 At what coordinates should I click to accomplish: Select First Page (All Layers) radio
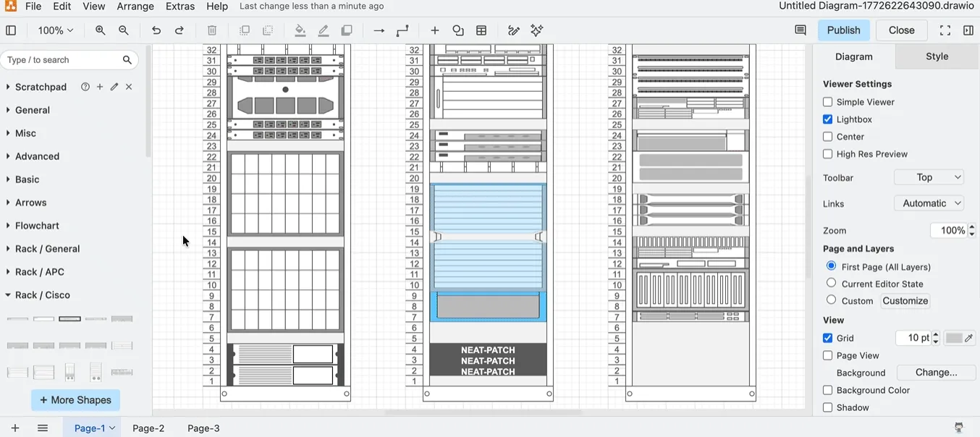[831, 266]
